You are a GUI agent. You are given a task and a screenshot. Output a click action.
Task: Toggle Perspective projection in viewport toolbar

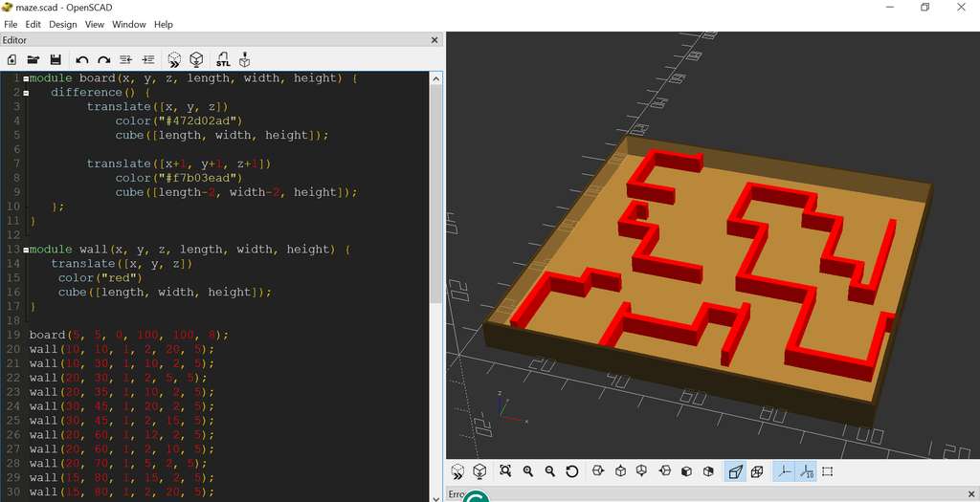[x=736, y=471]
